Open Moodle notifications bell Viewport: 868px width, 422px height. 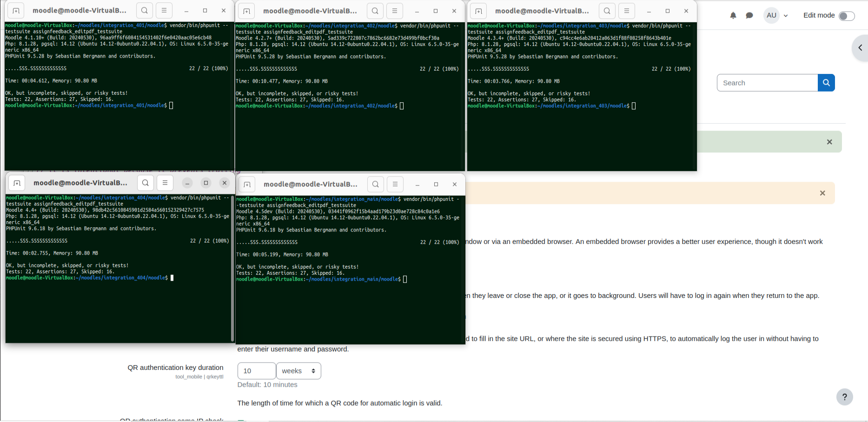733,15
